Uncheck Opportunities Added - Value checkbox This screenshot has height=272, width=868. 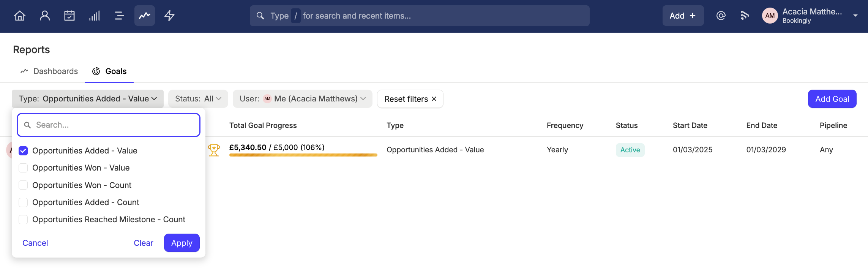23,151
